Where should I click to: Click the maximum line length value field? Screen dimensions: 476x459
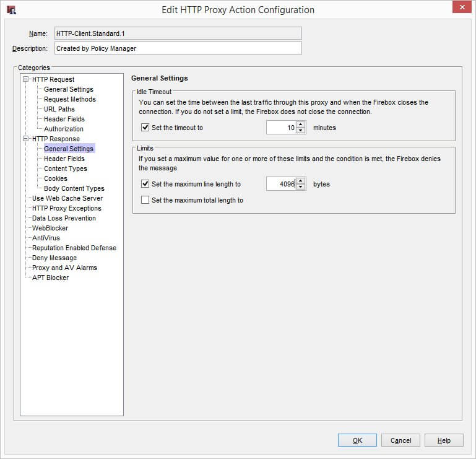click(281, 184)
